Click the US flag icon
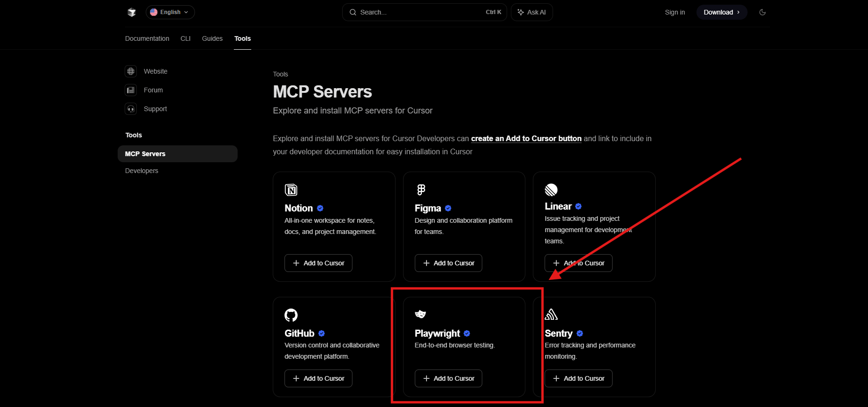This screenshot has width=868, height=407. pos(154,12)
